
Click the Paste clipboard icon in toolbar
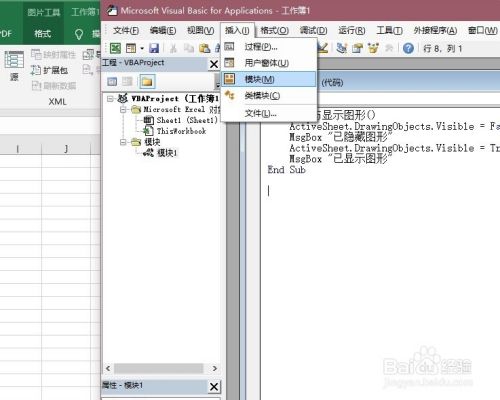click(204, 49)
